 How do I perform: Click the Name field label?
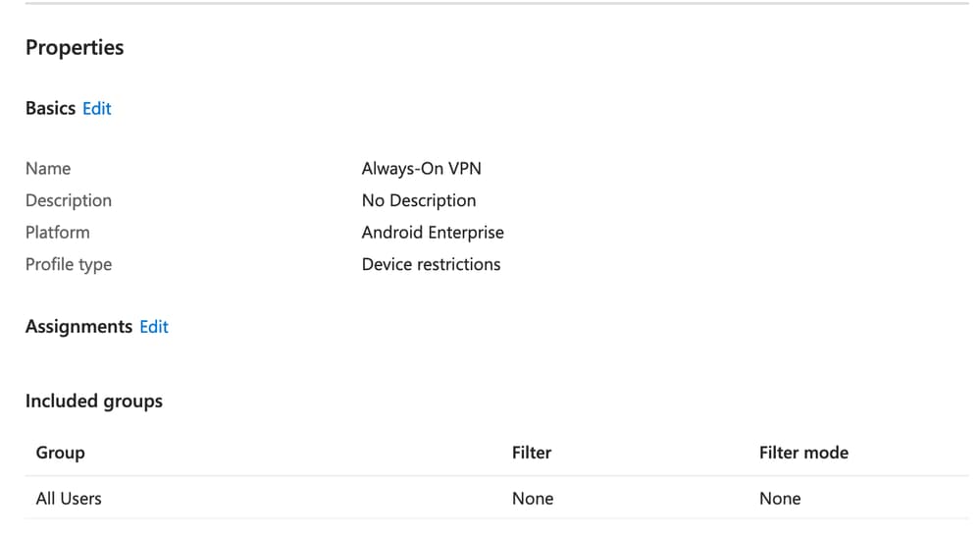tap(48, 169)
